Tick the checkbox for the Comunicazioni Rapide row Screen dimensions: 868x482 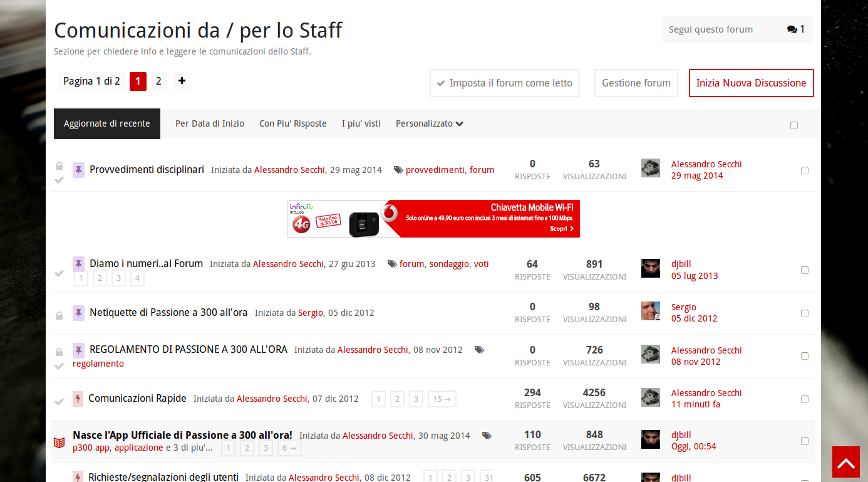pos(805,399)
